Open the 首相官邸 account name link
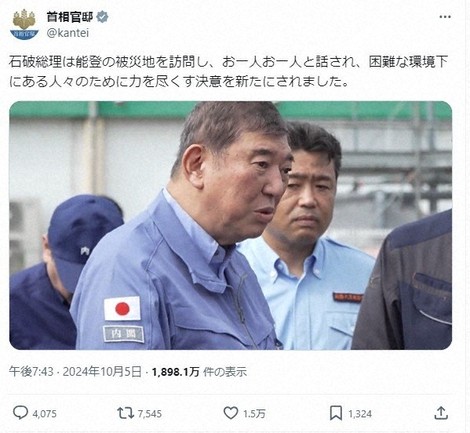This screenshot has width=470, height=433. pyautogui.click(x=70, y=16)
